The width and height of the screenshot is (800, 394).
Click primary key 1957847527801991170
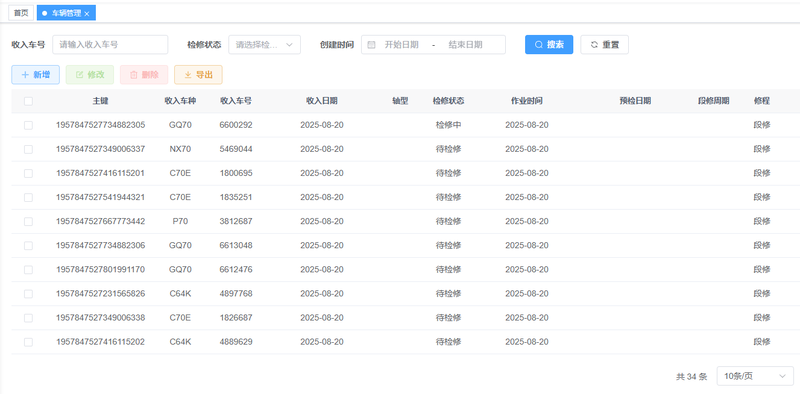click(101, 269)
